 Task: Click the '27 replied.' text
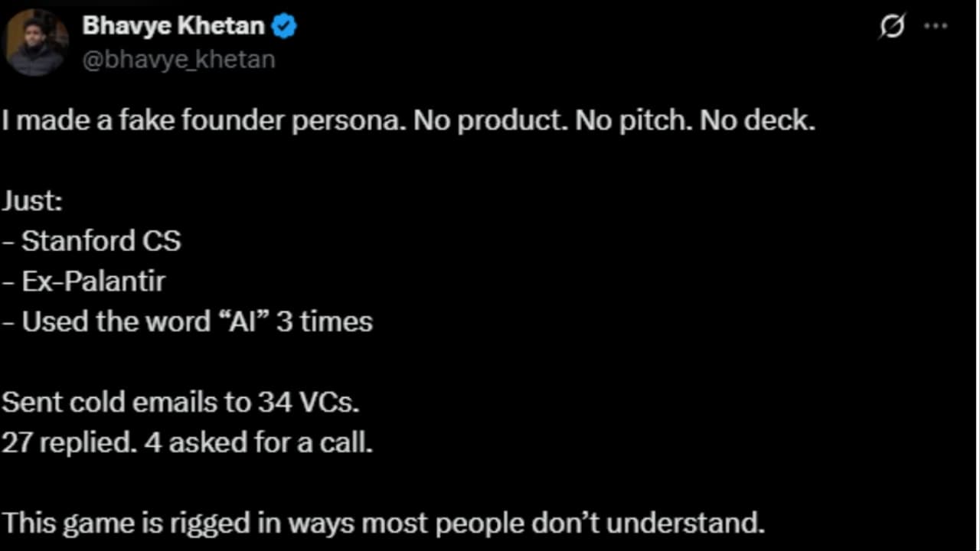click(69, 442)
